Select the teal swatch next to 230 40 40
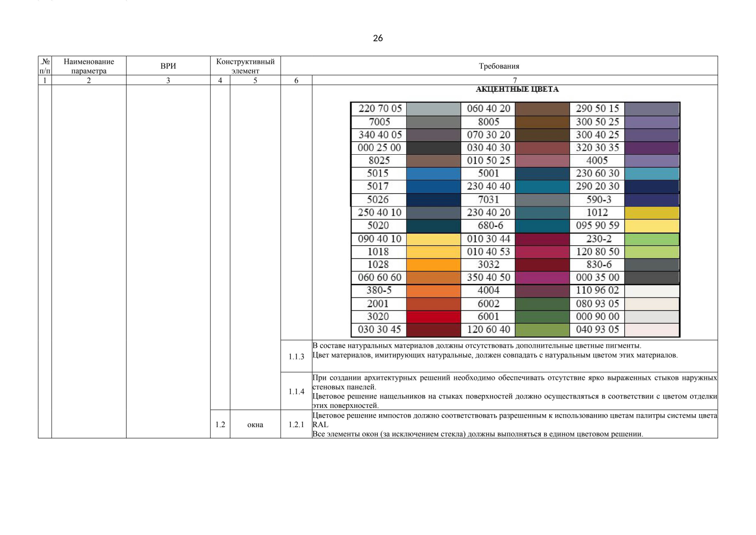The image size is (756, 535). tap(542, 186)
